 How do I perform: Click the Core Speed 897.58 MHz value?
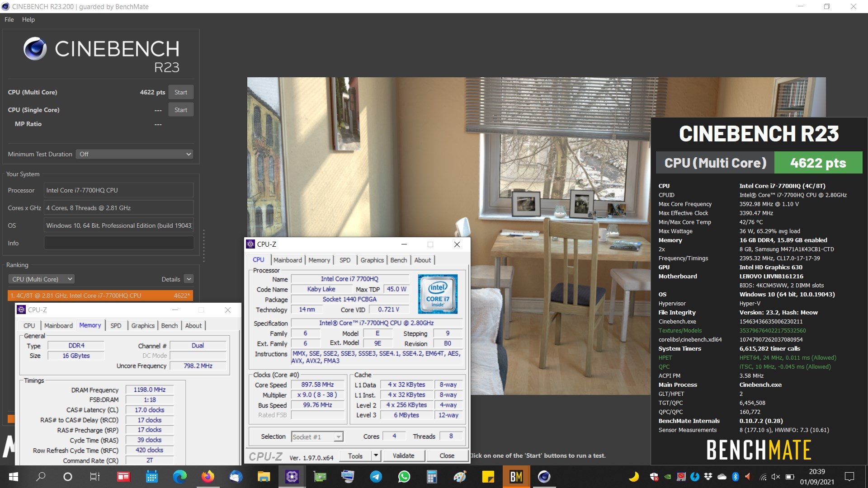tap(317, 385)
